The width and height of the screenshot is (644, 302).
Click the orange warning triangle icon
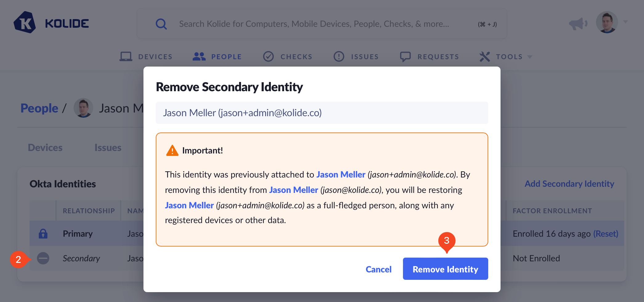coord(172,151)
